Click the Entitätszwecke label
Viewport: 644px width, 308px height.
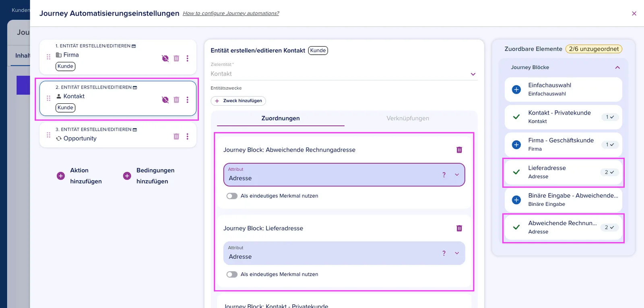(226, 88)
